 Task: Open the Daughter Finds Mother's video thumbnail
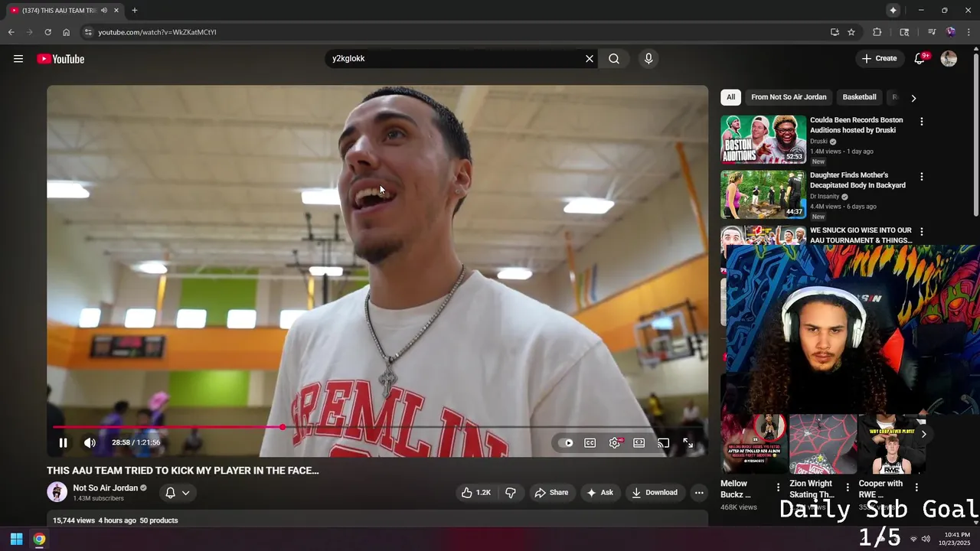click(x=763, y=194)
